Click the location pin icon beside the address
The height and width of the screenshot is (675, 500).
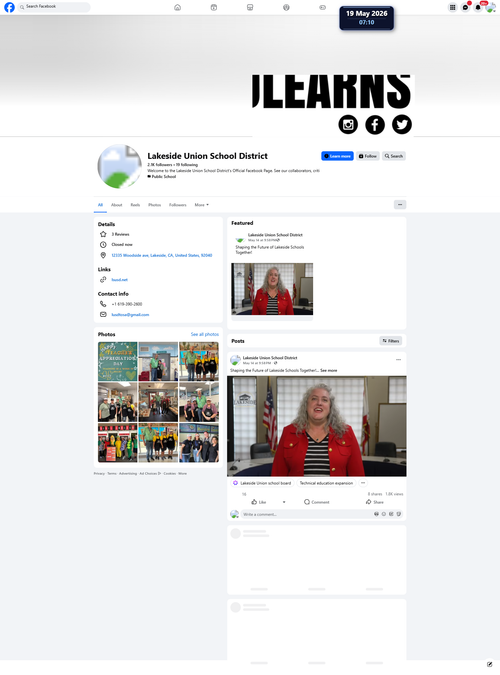pyautogui.click(x=103, y=255)
